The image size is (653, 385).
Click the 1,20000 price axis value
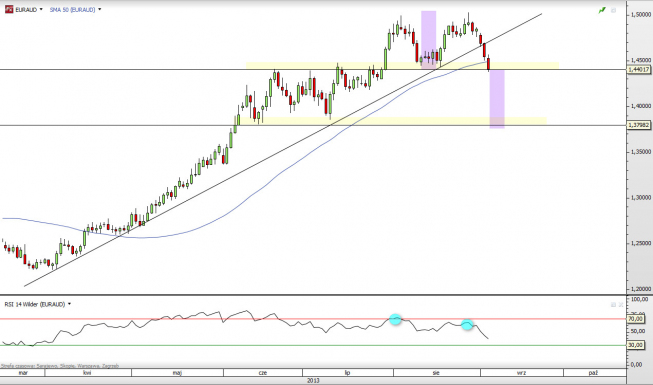click(x=640, y=289)
